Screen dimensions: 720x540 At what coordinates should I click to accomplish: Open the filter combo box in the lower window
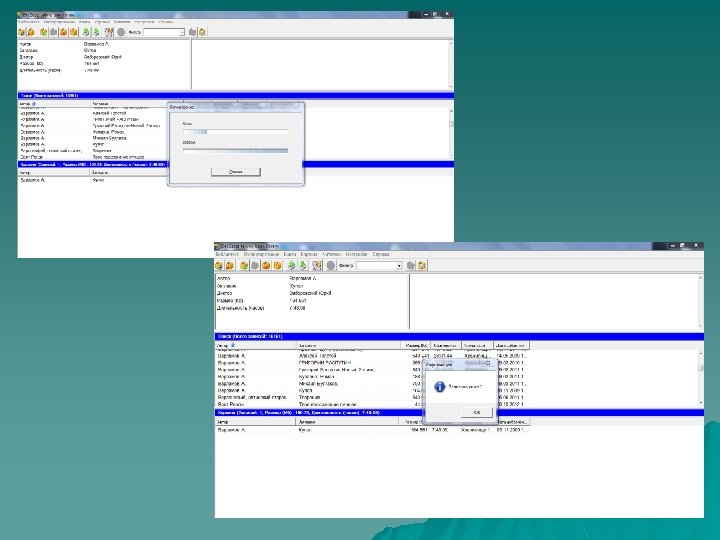coord(379,266)
